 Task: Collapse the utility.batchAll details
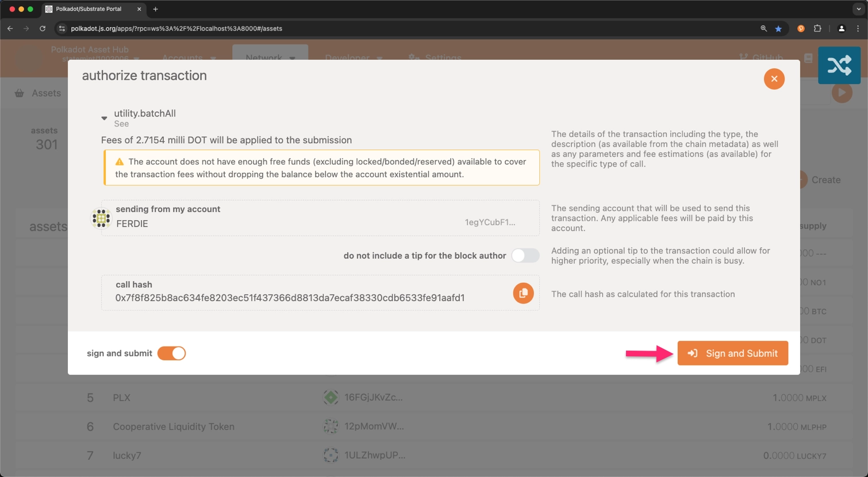pyautogui.click(x=104, y=118)
